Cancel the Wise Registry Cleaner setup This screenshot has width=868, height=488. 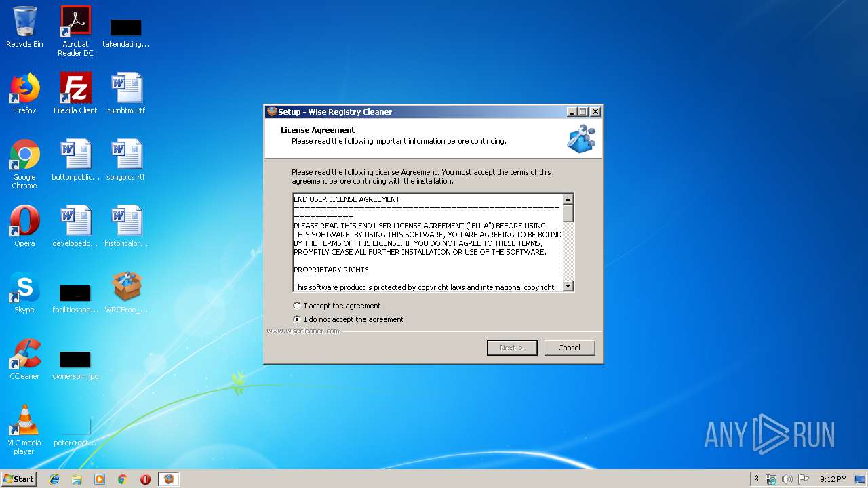pos(570,348)
